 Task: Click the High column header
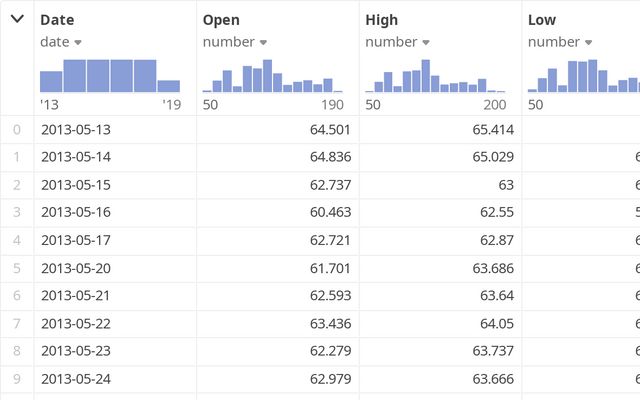(x=383, y=20)
